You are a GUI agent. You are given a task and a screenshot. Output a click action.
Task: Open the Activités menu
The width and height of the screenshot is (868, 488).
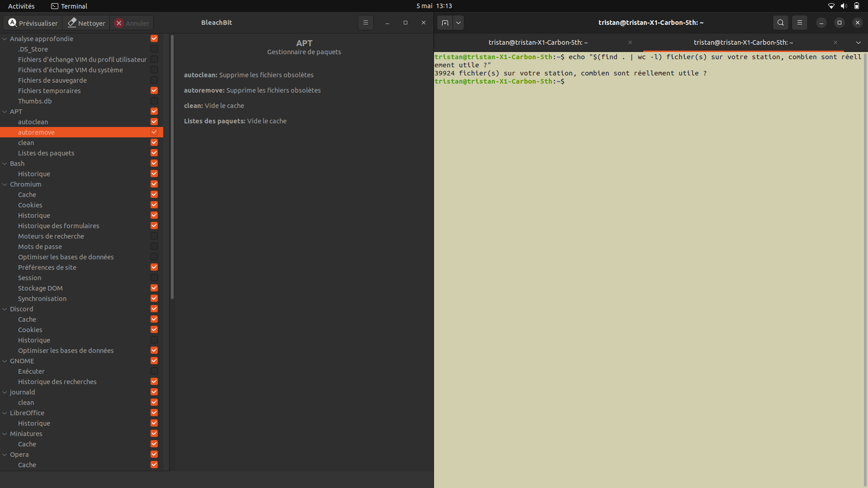[21, 6]
